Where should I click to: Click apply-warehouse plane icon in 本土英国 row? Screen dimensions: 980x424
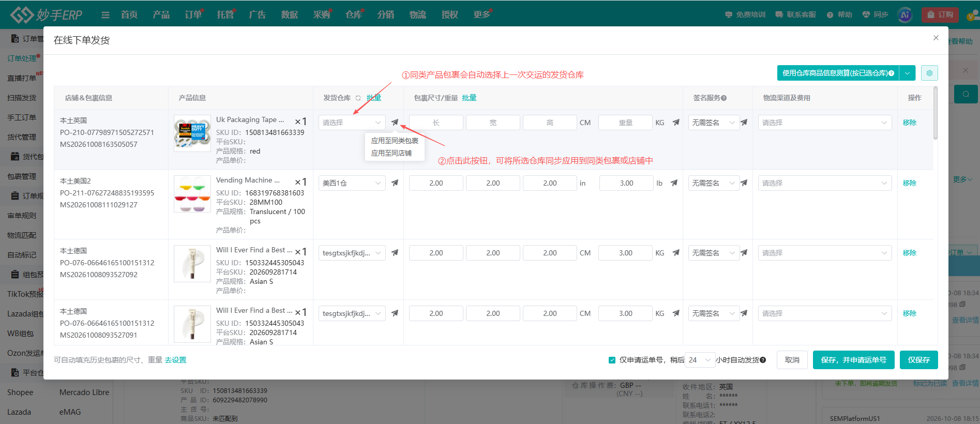[395, 123]
